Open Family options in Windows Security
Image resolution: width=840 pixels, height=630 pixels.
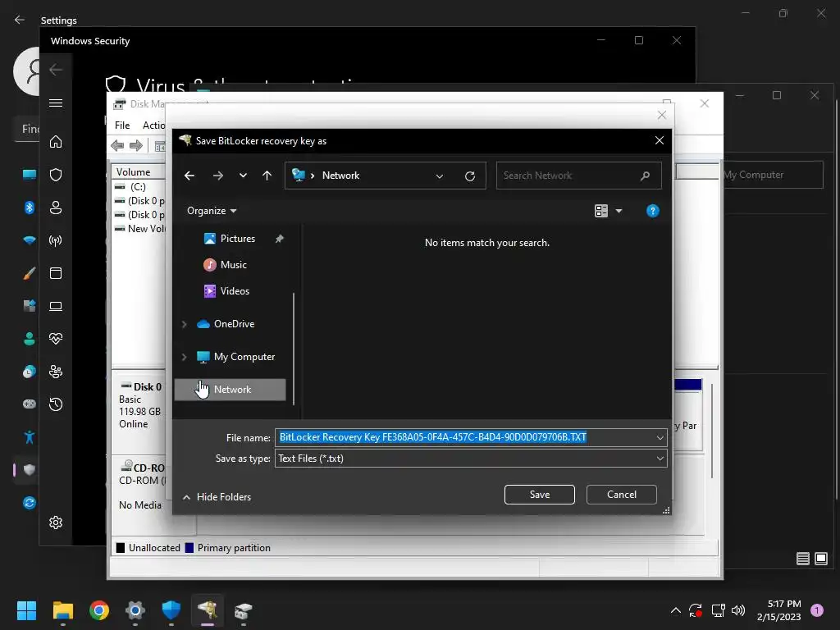[x=56, y=372]
